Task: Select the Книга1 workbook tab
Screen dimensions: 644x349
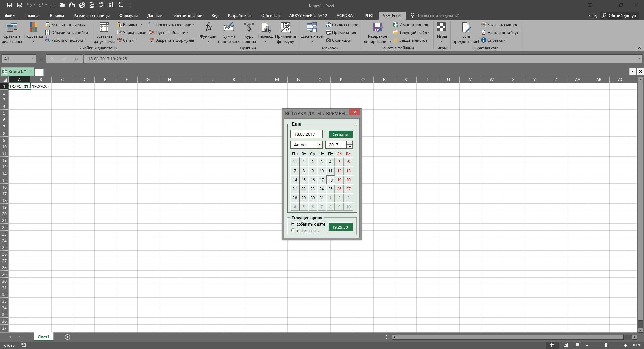Action: (17, 71)
